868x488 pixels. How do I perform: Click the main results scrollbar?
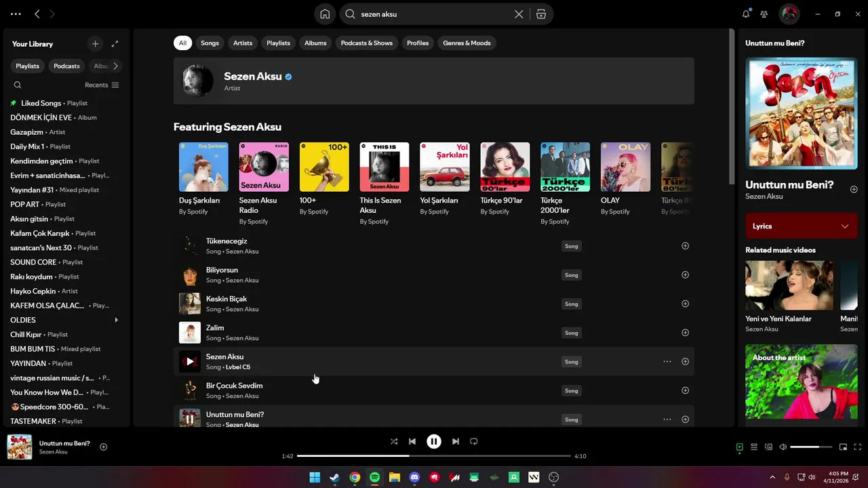[732, 105]
